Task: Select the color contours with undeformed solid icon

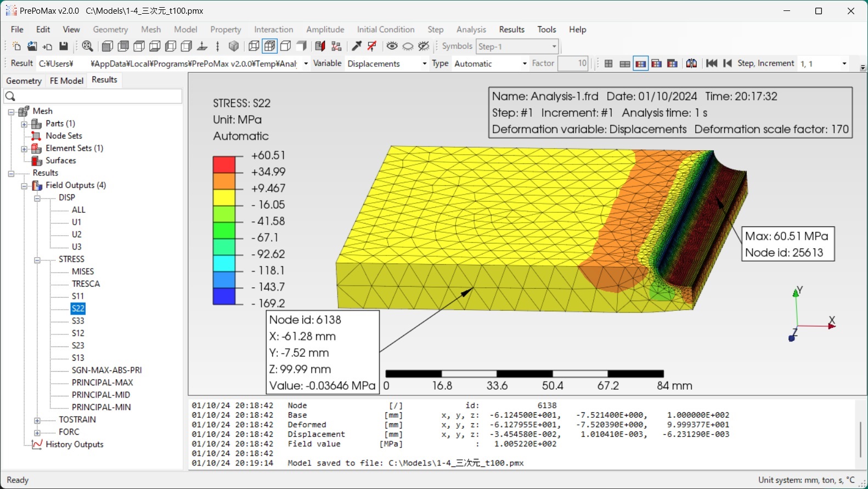Action: (672, 64)
